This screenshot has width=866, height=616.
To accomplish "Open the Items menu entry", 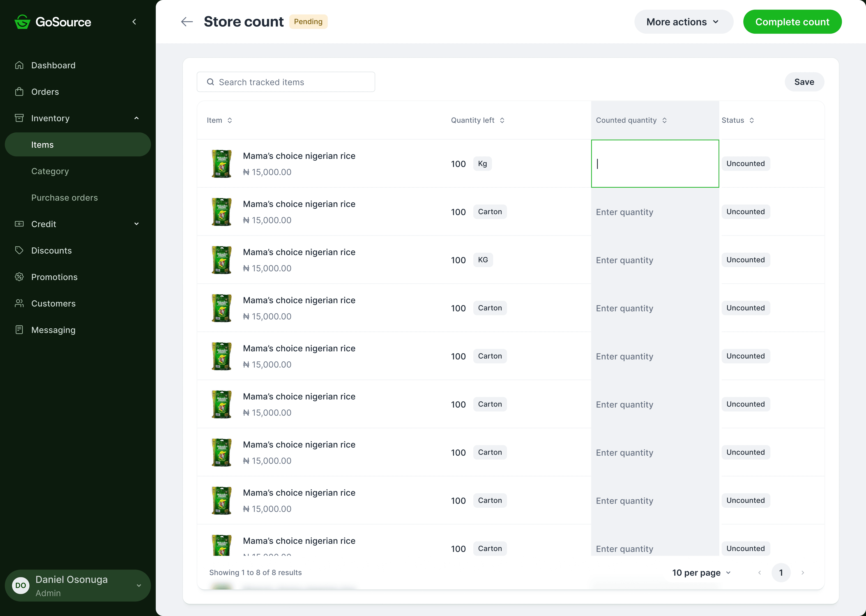I will tap(78, 145).
